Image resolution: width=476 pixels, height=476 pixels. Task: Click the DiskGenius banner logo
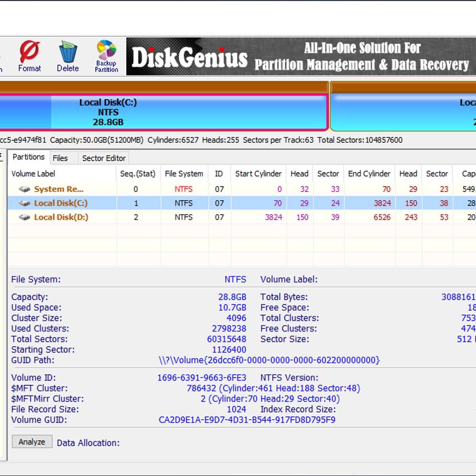[x=190, y=58]
